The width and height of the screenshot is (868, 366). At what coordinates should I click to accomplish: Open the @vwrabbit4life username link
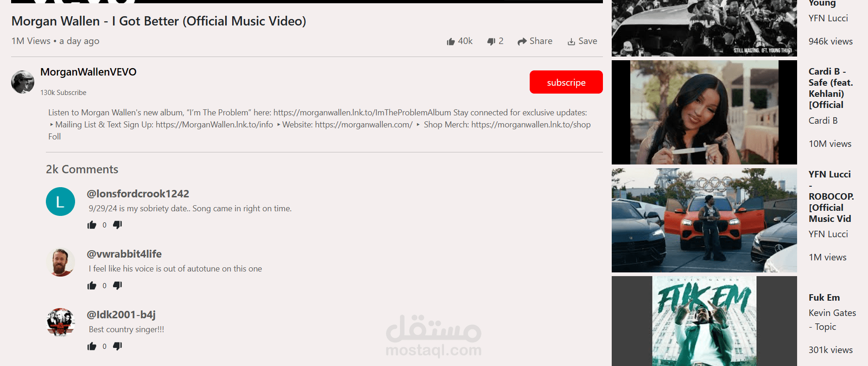[124, 254]
